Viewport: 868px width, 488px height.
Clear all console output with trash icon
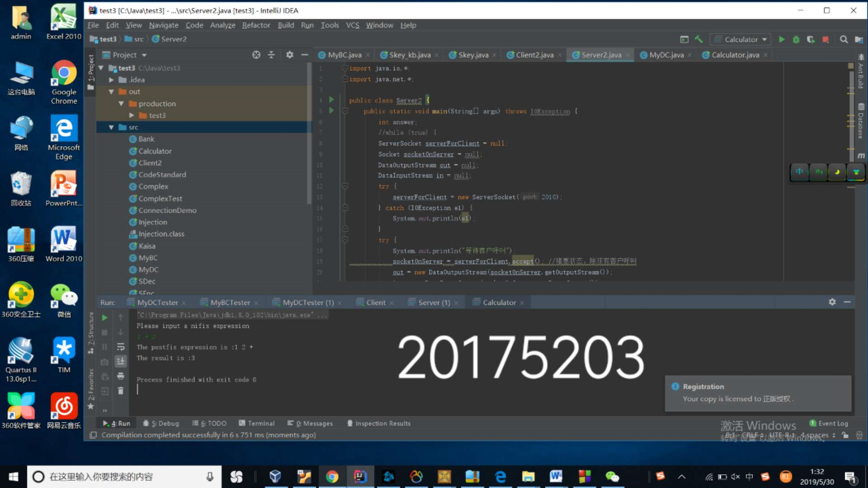coord(121,391)
